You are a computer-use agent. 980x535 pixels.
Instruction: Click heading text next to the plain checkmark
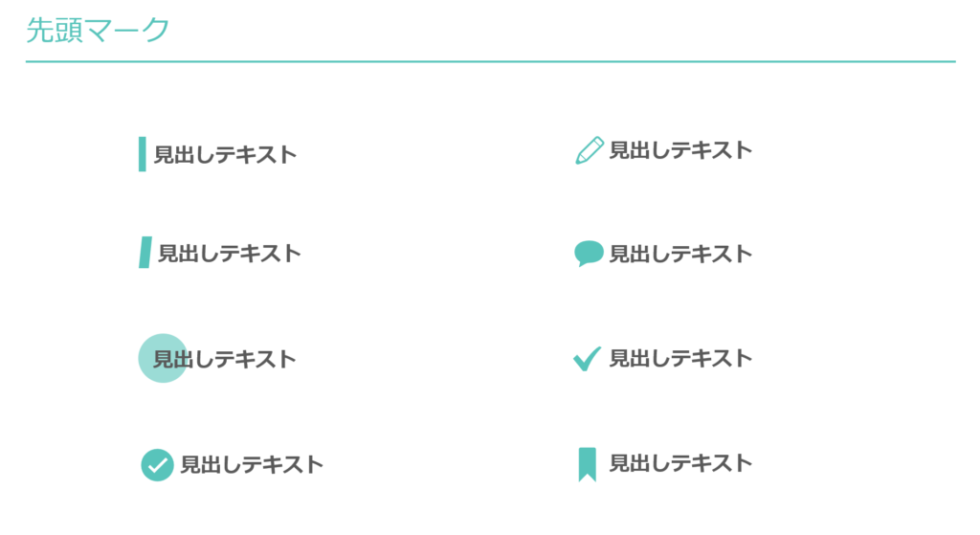(680, 359)
